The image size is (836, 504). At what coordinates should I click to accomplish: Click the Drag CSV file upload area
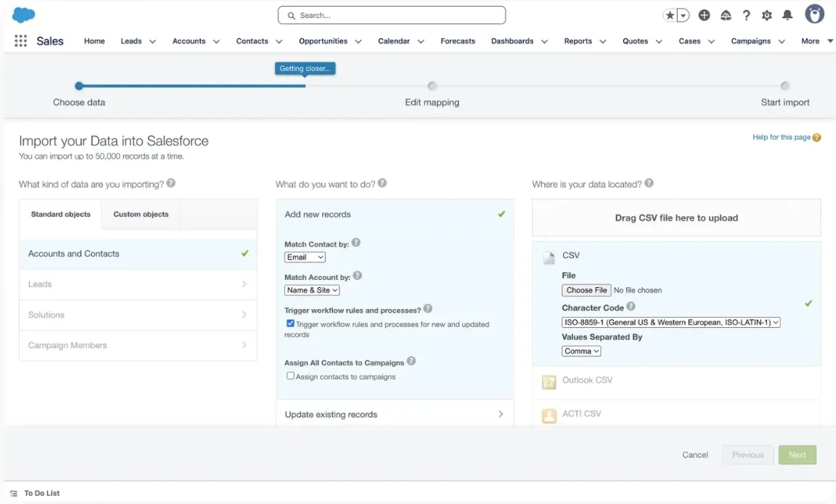coord(676,218)
